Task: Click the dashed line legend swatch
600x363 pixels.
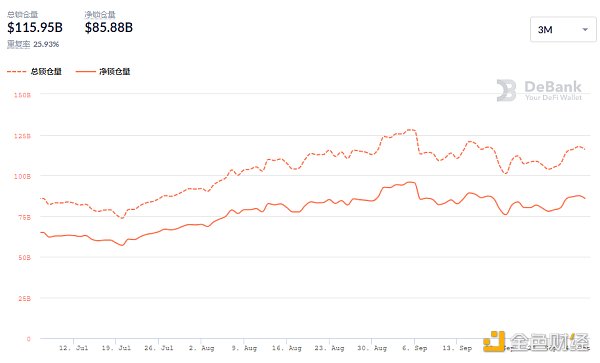Action: (16, 72)
